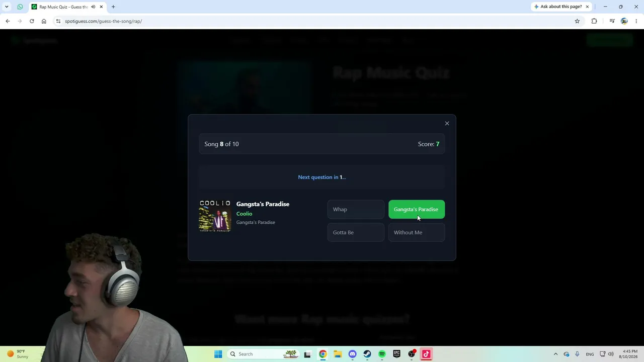Expand the tab search dropdown arrow
Viewport: 644px width, 362px height.
point(7,7)
